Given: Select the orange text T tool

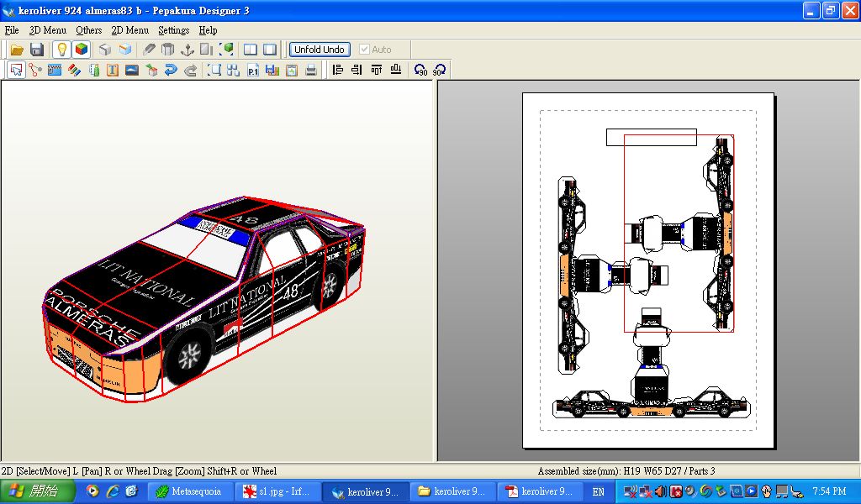Looking at the screenshot, I should [x=113, y=71].
